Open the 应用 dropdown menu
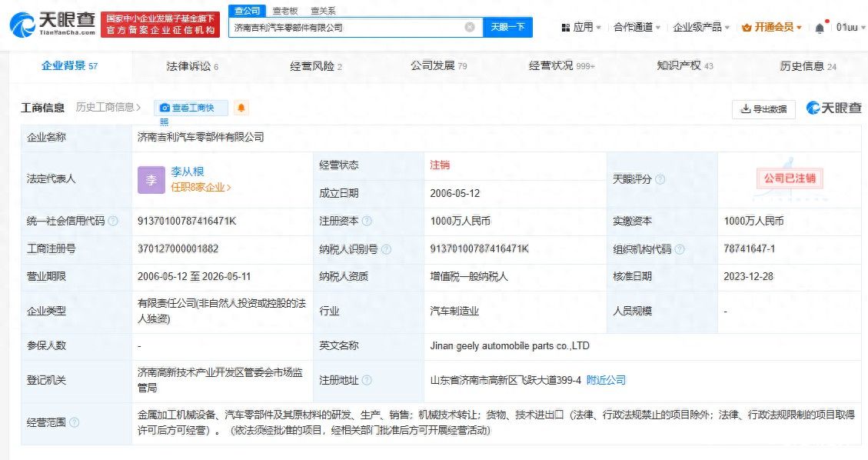The image size is (868, 460). (x=580, y=27)
